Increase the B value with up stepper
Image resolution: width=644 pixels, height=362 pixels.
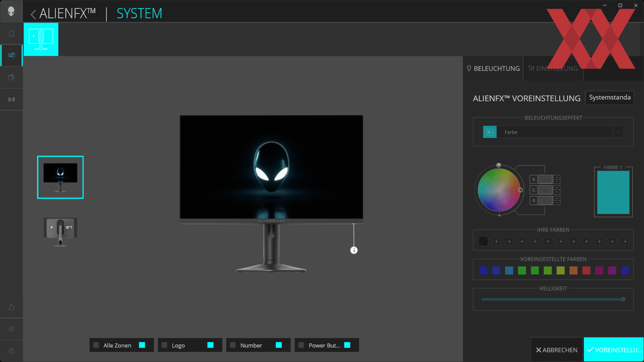pos(557,198)
